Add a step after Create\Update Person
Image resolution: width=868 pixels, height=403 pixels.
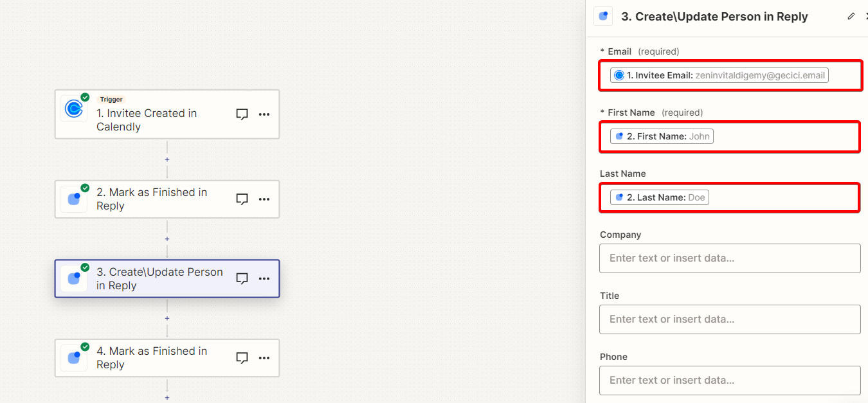tap(167, 318)
